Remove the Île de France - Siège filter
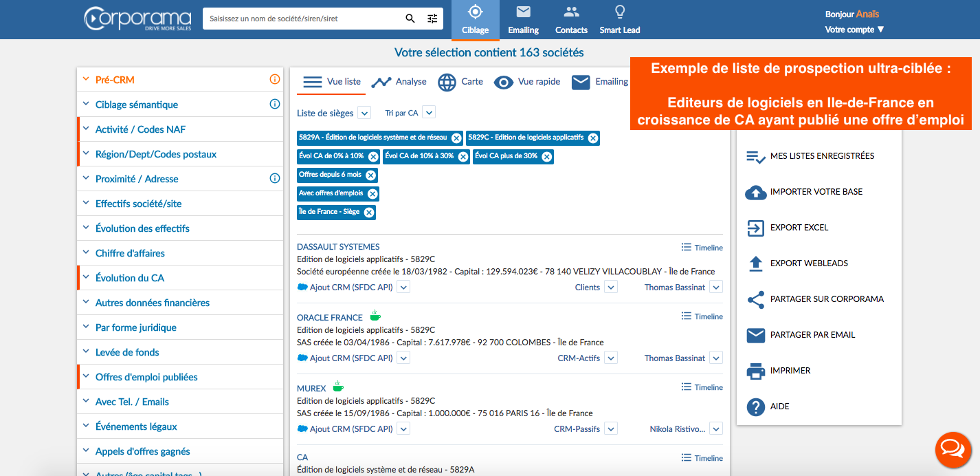Image resolution: width=980 pixels, height=476 pixels. (x=369, y=213)
